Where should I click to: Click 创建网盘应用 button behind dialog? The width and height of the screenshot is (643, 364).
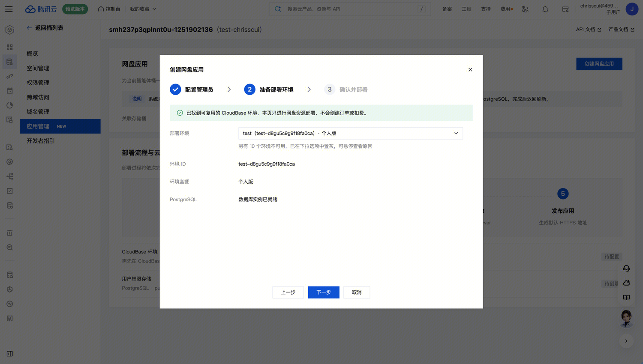[599, 64]
